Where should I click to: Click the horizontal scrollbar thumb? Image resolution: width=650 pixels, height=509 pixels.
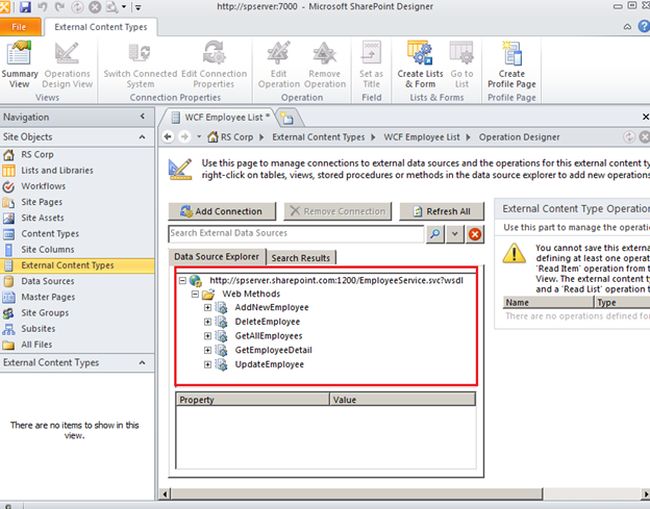[x=357, y=494]
